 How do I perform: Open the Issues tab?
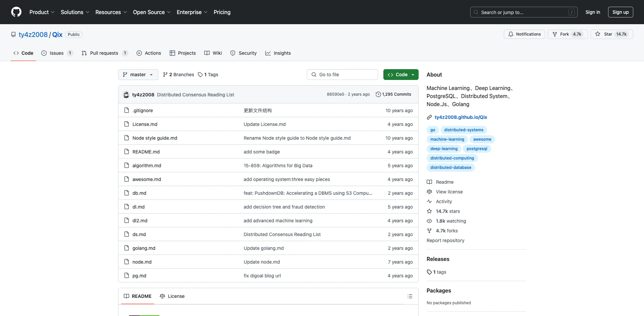57,53
